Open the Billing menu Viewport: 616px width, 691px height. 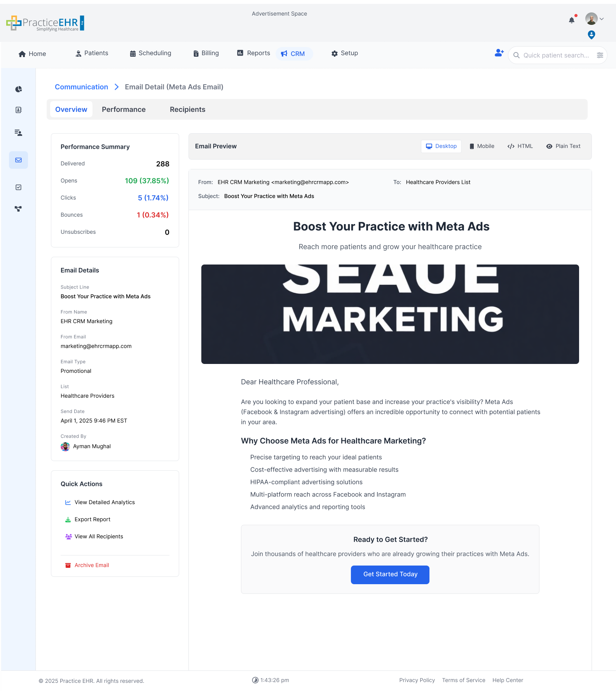coord(206,53)
